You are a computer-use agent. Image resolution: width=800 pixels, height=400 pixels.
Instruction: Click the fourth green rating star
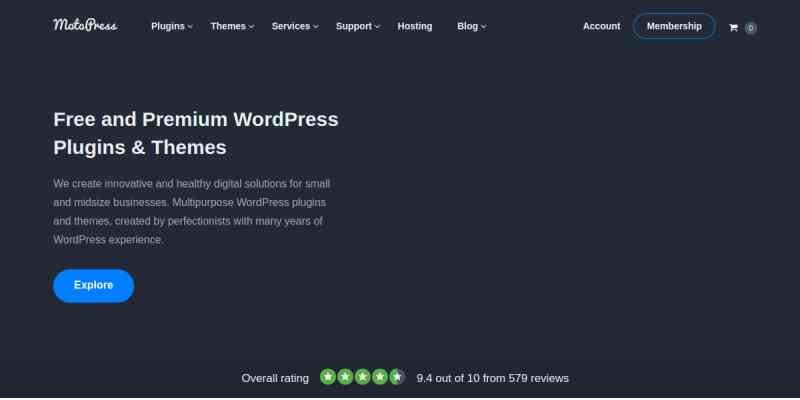pyautogui.click(x=379, y=377)
